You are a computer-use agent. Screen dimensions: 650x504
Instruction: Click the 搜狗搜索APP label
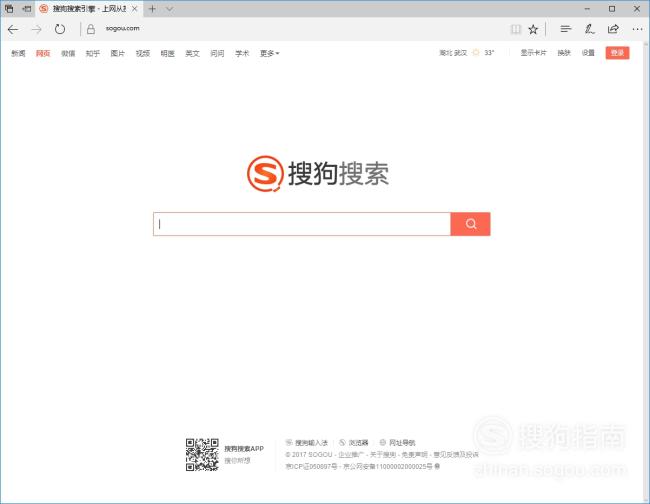[244, 448]
